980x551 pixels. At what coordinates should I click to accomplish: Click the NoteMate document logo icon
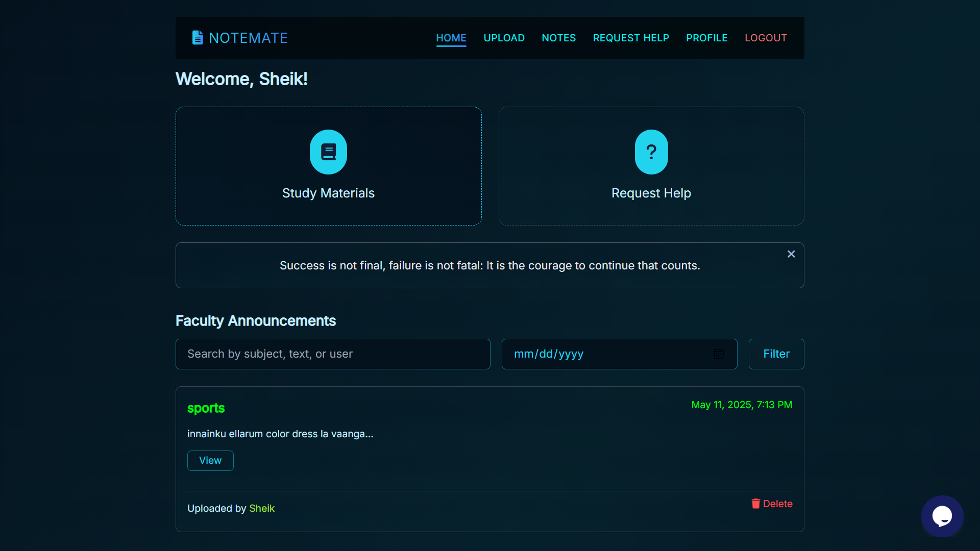pos(198,38)
